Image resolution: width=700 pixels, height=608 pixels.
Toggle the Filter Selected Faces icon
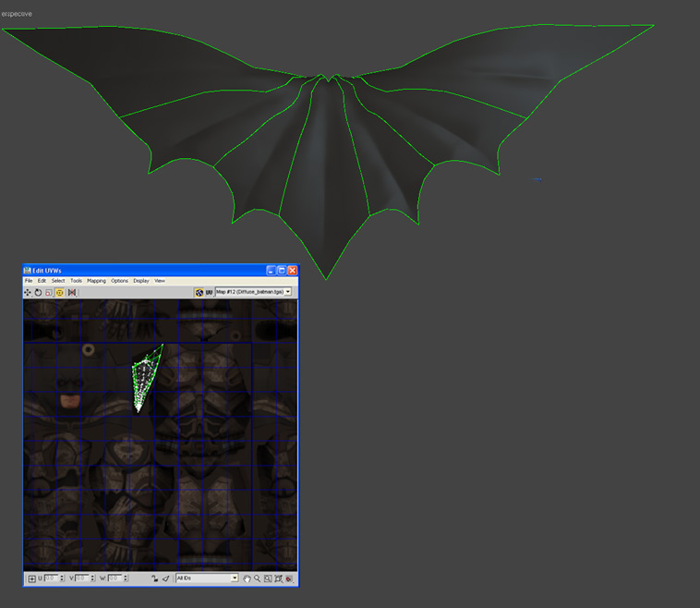click(x=165, y=578)
